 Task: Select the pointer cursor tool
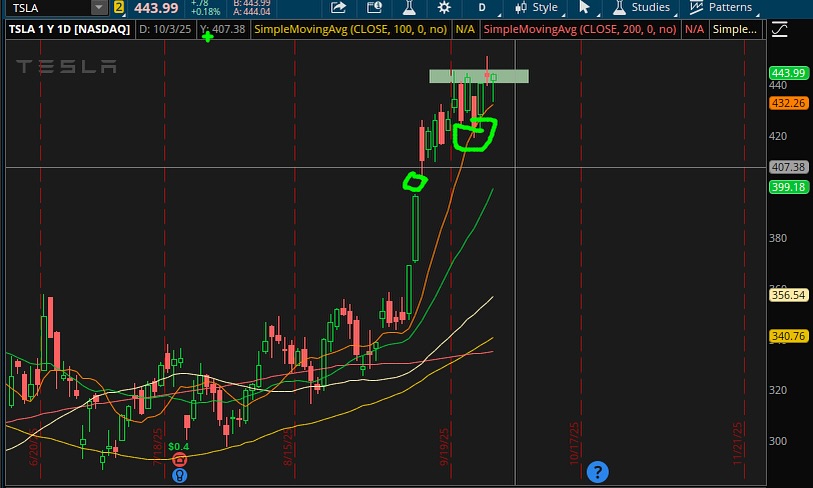[x=586, y=8]
